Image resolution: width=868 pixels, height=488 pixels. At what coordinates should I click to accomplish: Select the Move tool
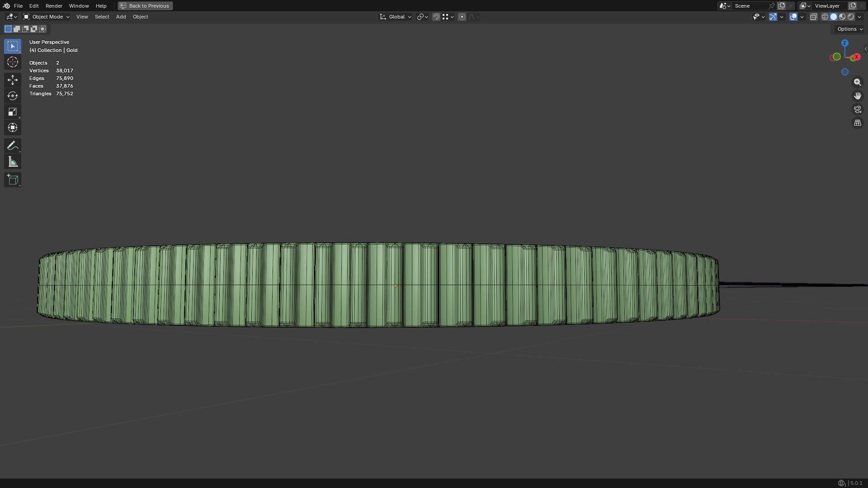click(x=13, y=80)
